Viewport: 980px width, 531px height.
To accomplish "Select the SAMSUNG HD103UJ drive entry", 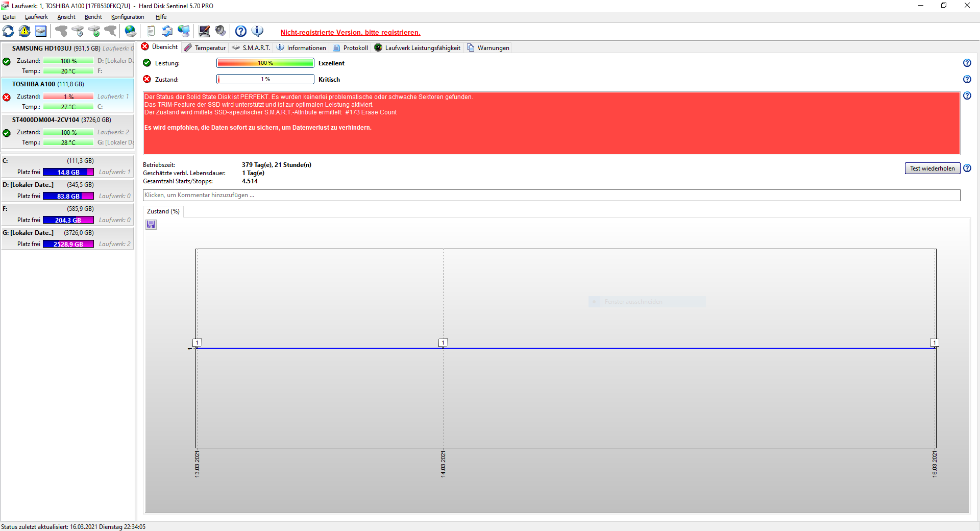I will tap(68, 60).
